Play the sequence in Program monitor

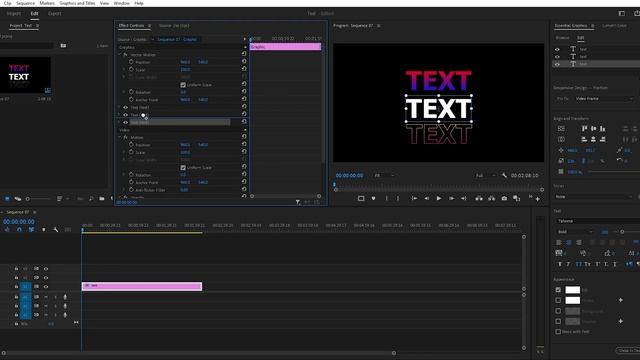tap(439, 198)
